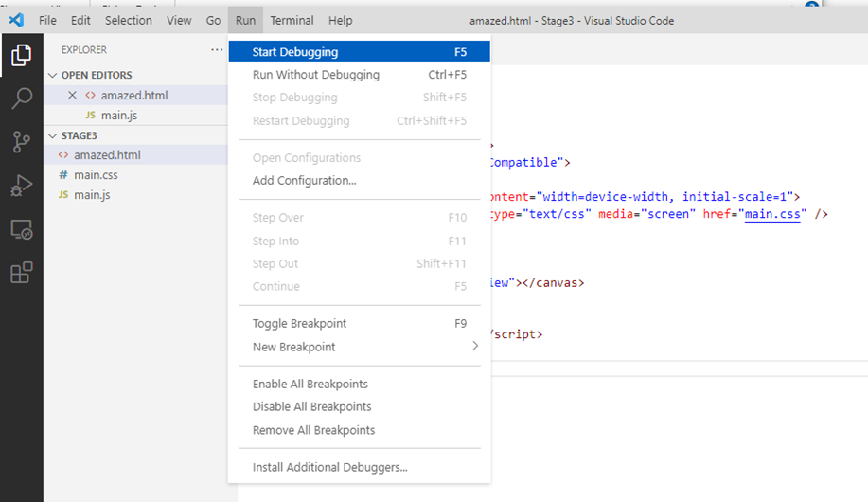This screenshot has width=868, height=502.
Task: Choose Disable All Breakpoints
Action: [x=360, y=406]
